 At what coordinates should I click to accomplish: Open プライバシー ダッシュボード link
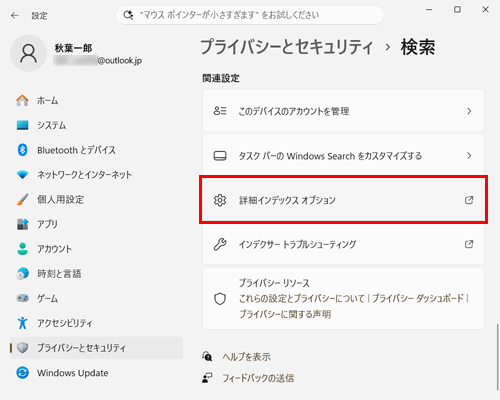click(418, 298)
